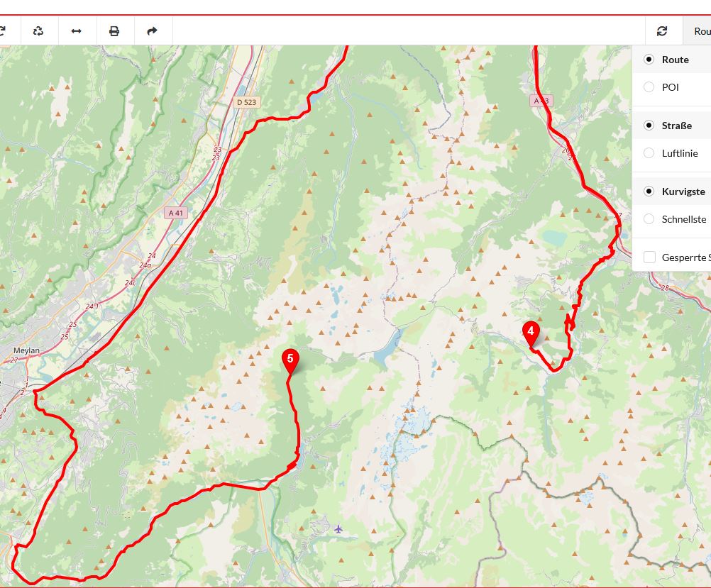Click the refresh icon beside Route dropdown
The height and width of the screenshot is (588, 711).
663,31
